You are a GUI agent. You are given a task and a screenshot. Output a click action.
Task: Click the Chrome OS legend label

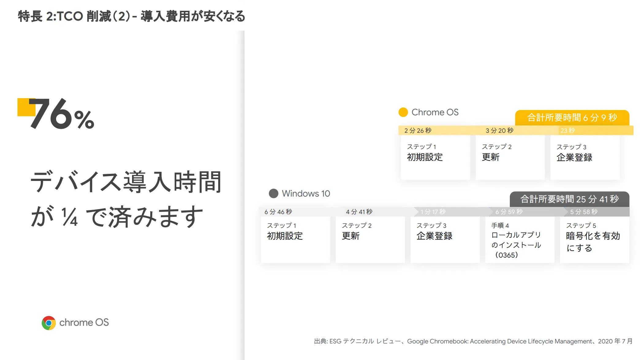tap(435, 112)
